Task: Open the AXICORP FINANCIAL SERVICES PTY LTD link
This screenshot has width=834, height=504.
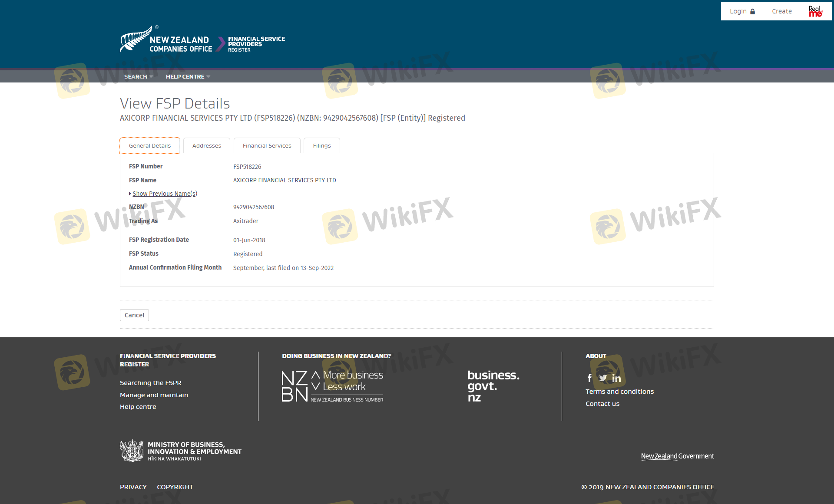Action: tap(285, 180)
